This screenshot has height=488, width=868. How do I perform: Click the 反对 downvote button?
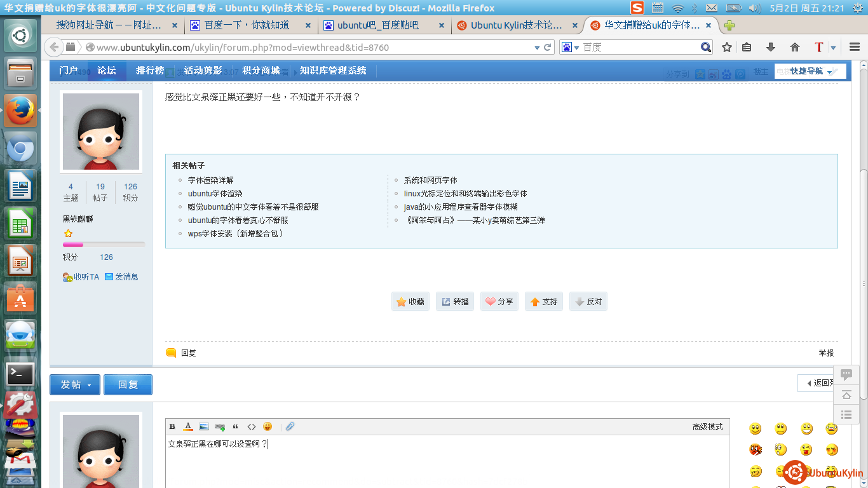(x=588, y=302)
